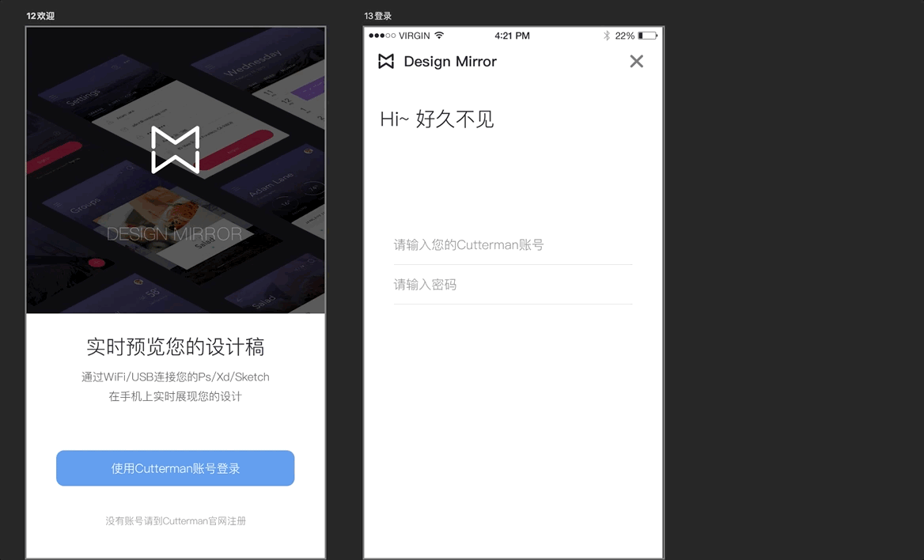This screenshot has height=560, width=924.
Task: Click the white Design Mirror logo on welcome screen
Action: [x=175, y=149]
